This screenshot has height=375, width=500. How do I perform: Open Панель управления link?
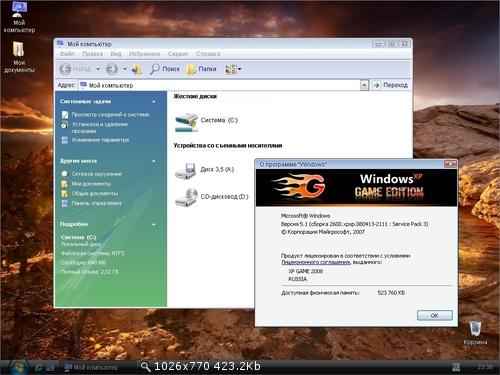(96, 203)
